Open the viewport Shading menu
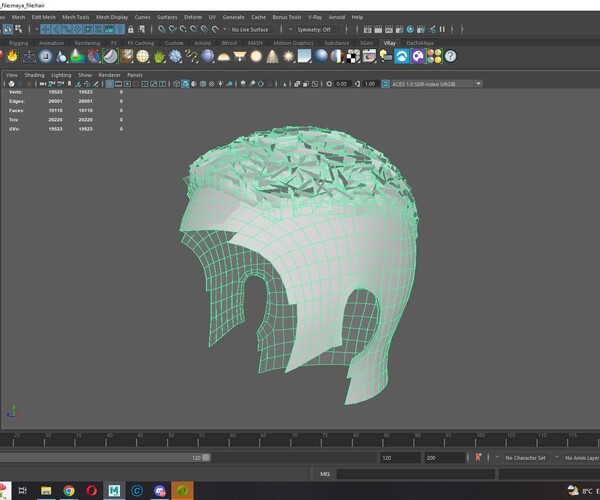The image size is (600, 500). [34, 75]
